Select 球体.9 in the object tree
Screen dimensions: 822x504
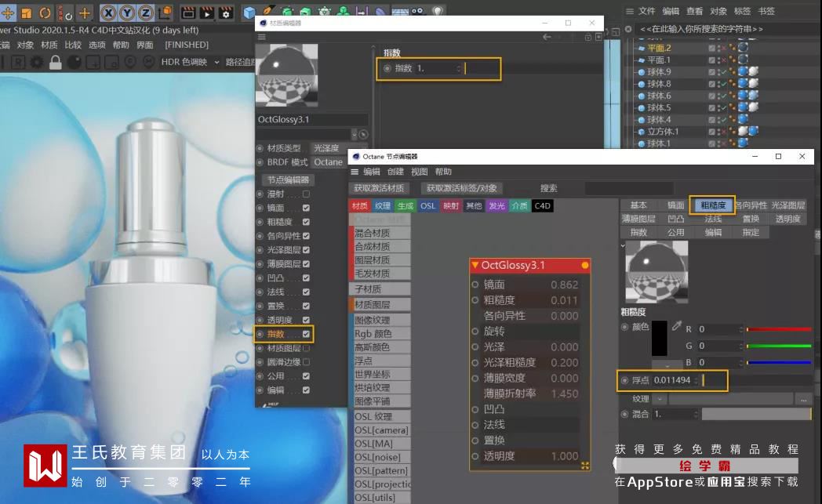[659, 72]
